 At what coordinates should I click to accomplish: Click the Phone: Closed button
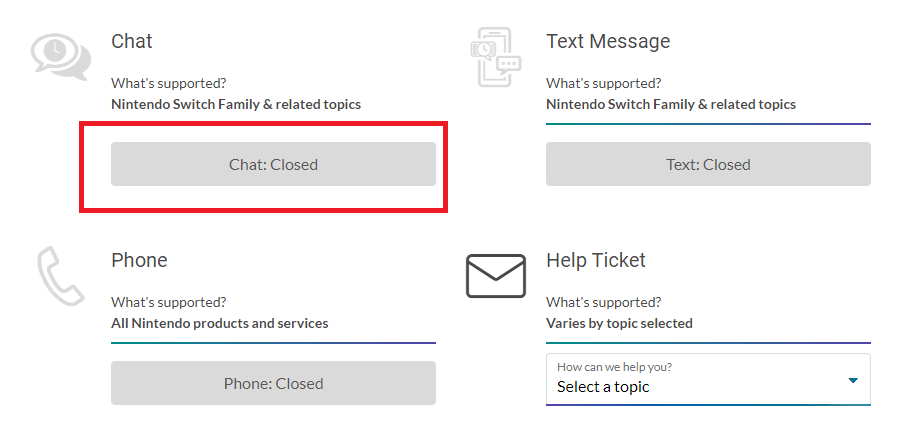click(x=273, y=383)
